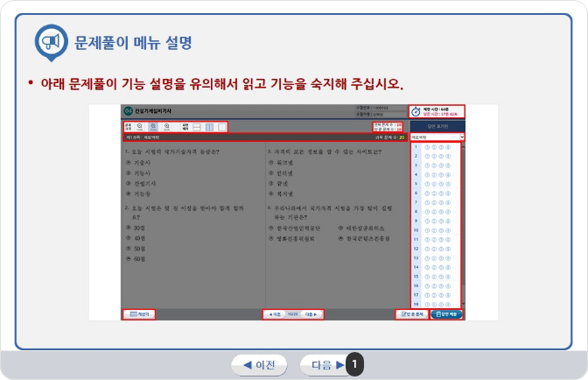Screen dimensions: 588x380
Task: Open the 계산기 calculator button
Action: coord(139,313)
